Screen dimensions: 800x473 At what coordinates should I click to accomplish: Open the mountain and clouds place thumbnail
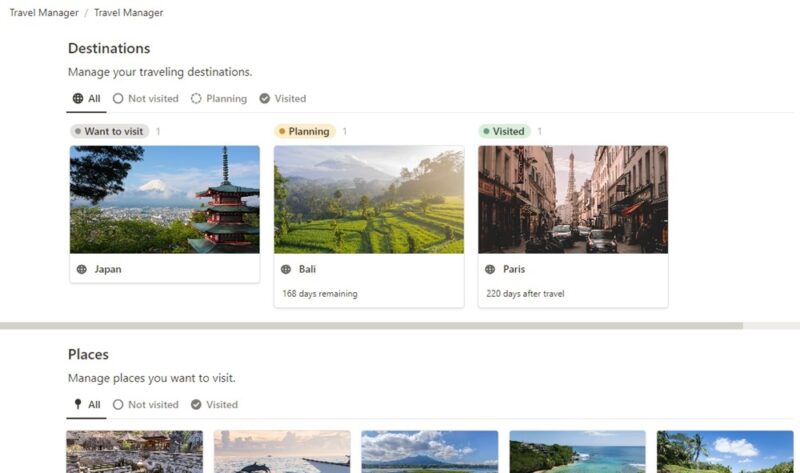pos(430,452)
